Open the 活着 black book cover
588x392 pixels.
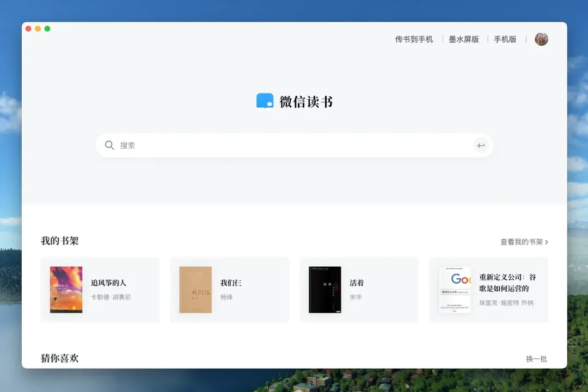coord(324,290)
